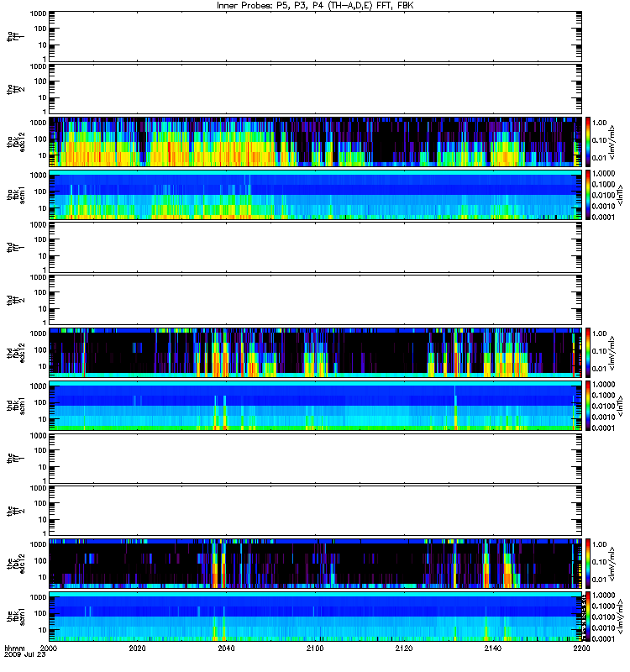Click the '<|mV/m|>' units label beside tha edc12
Screen dimensions: 630x672
(x=612, y=142)
